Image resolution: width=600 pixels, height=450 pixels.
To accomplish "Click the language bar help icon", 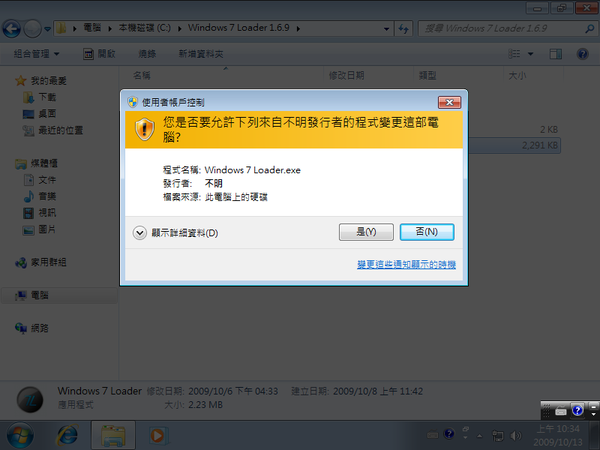I will point(577,411).
